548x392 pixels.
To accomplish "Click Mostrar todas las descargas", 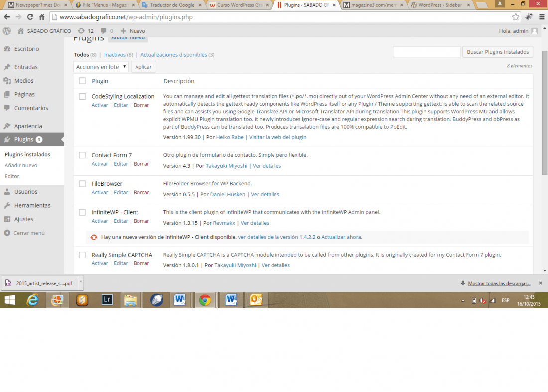I will pos(499,283).
